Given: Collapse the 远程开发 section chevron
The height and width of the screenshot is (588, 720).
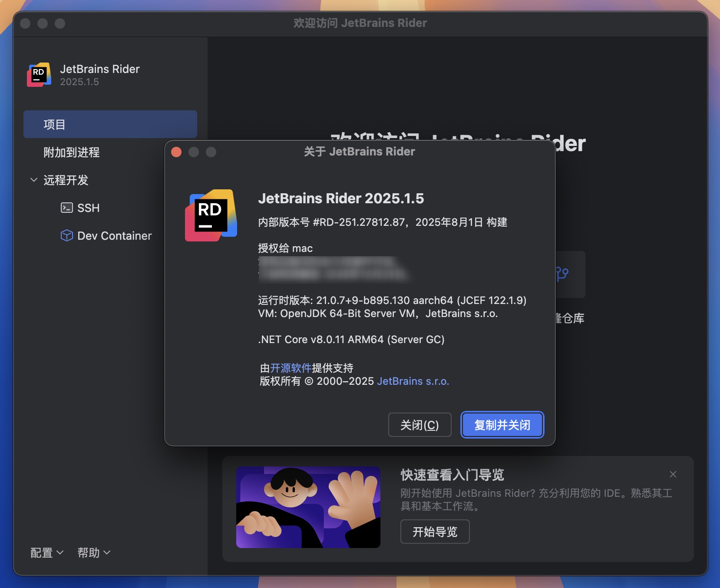Looking at the screenshot, I should 33,180.
